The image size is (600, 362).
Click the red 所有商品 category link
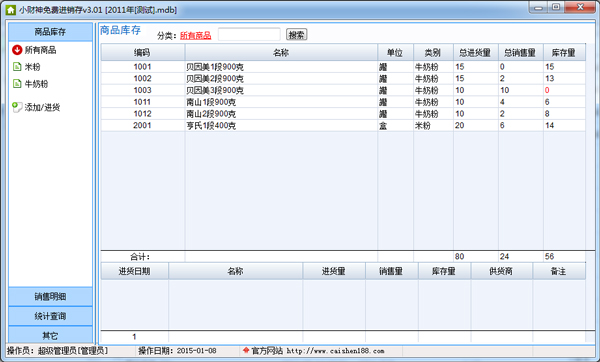point(196,36)
